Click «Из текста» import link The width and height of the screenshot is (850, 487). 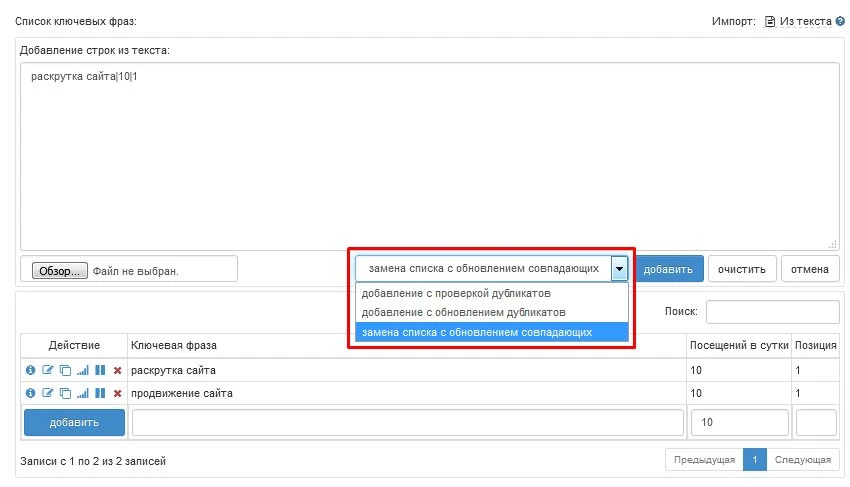tap(805, 21)
